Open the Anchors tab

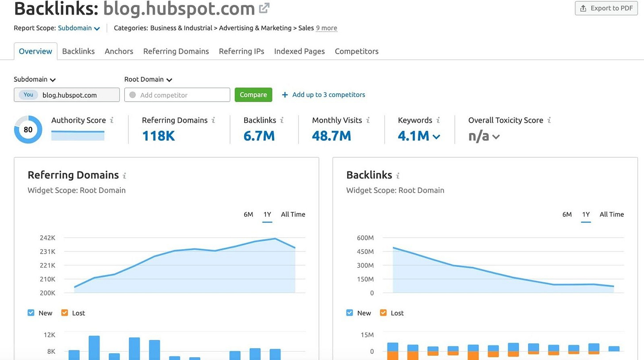point(119,51)
